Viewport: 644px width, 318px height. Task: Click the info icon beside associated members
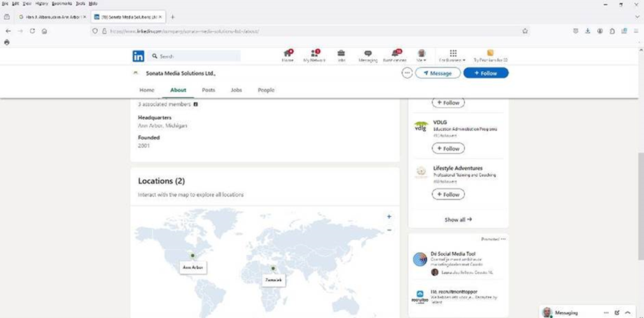196,104
